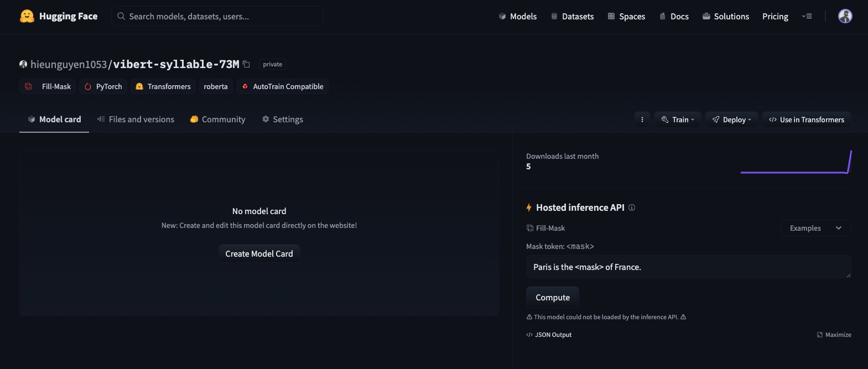Click the user avatar icon beside hieunguyen1053

(x=23, y=64)
